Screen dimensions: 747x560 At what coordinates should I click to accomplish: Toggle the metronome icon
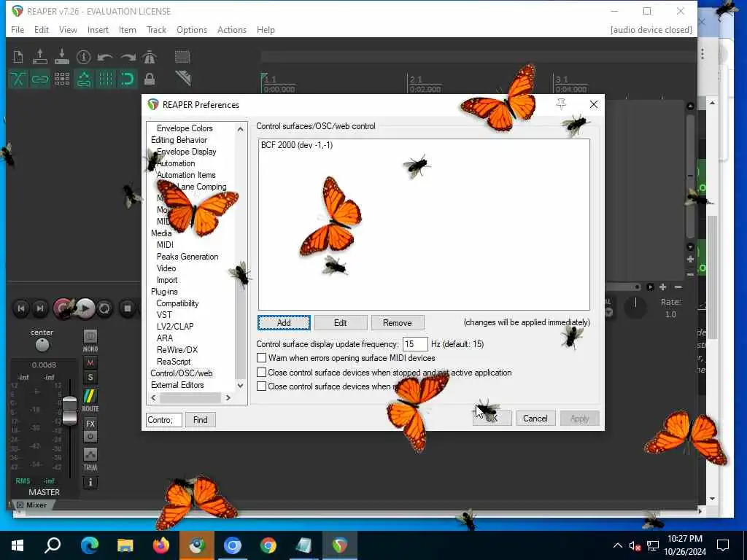click(x=149, y=57)
